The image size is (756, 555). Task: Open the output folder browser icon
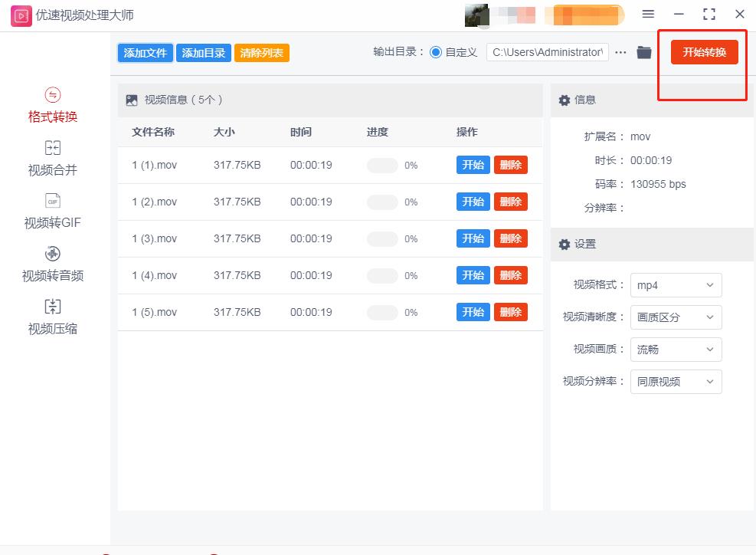[643, 52]
